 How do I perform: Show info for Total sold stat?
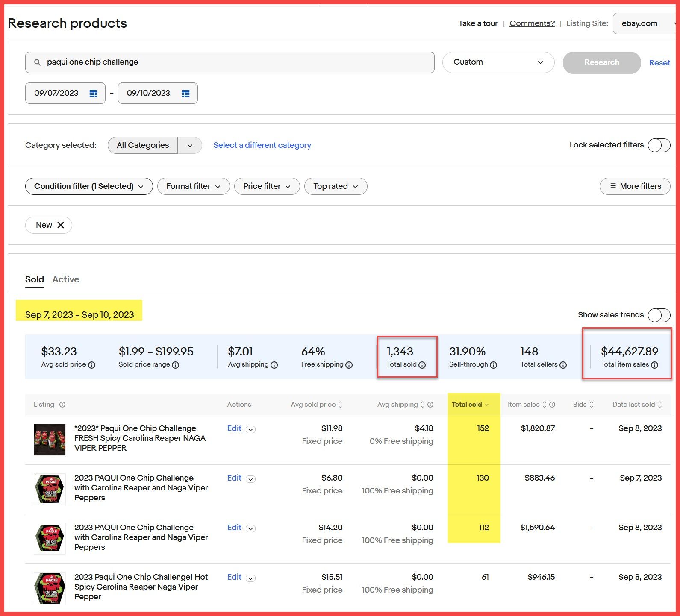(x=422, y=365)
